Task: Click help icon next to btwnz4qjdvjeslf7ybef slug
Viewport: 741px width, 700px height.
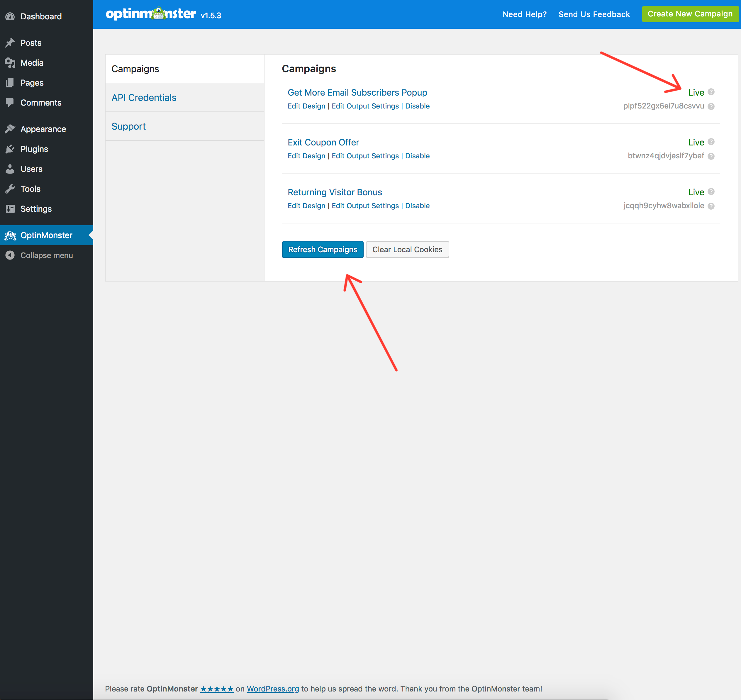Action: pos(711,156)
